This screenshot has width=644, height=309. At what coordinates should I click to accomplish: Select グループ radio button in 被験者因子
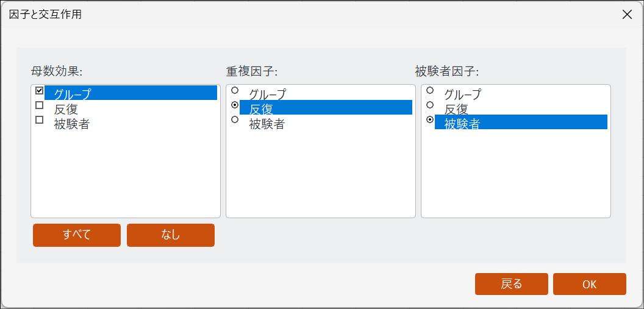(x=430, y=91)
